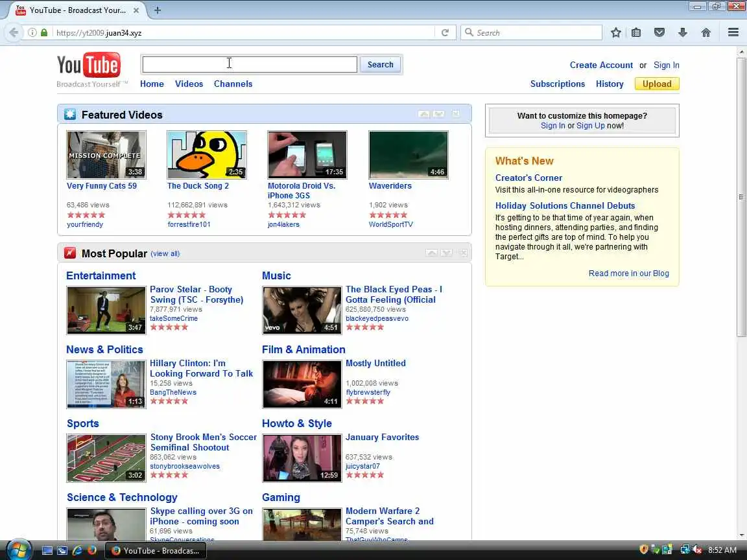Bookmark this page with the star icon
Image resolution: width=747 pixels, height=560 pixels.
tap(615, 32)
